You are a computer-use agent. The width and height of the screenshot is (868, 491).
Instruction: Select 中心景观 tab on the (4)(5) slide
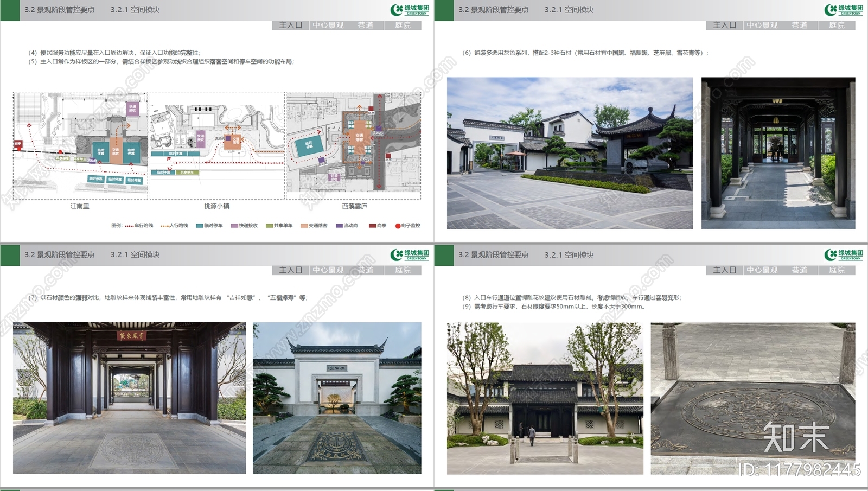coord(328,25)
